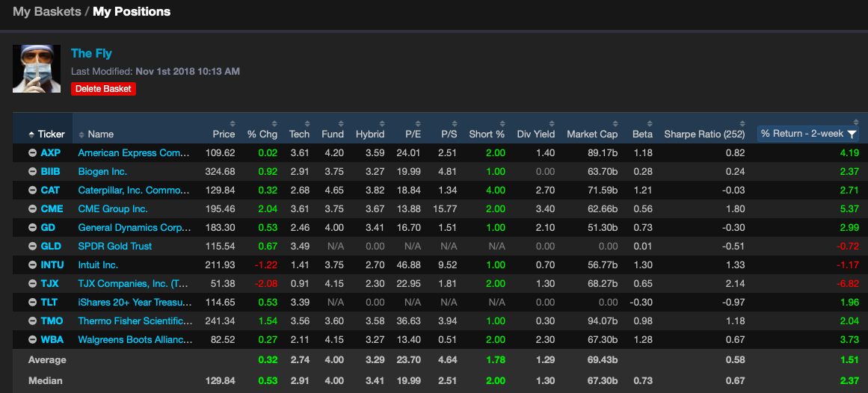868x393 pixels.
Task: Sort by Hybrid score column
Action: point(370,134)
